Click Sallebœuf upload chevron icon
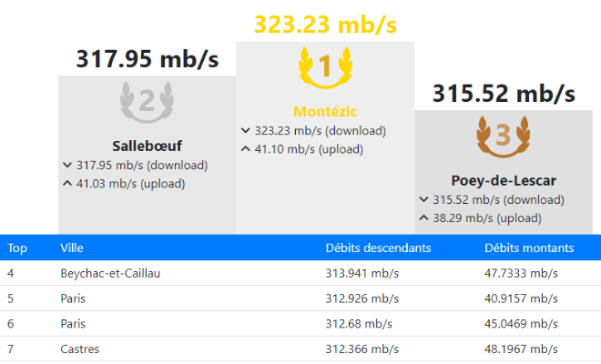 coord(67,184)
